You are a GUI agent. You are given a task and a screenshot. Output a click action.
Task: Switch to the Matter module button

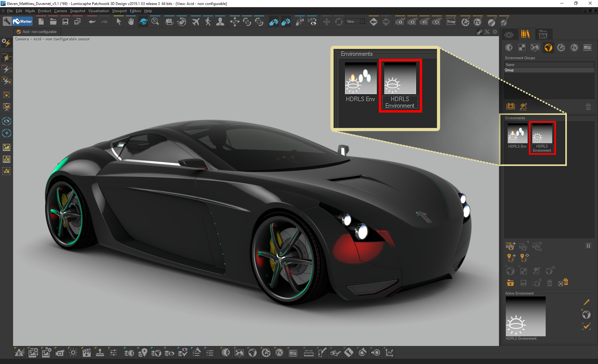point(23,21)
